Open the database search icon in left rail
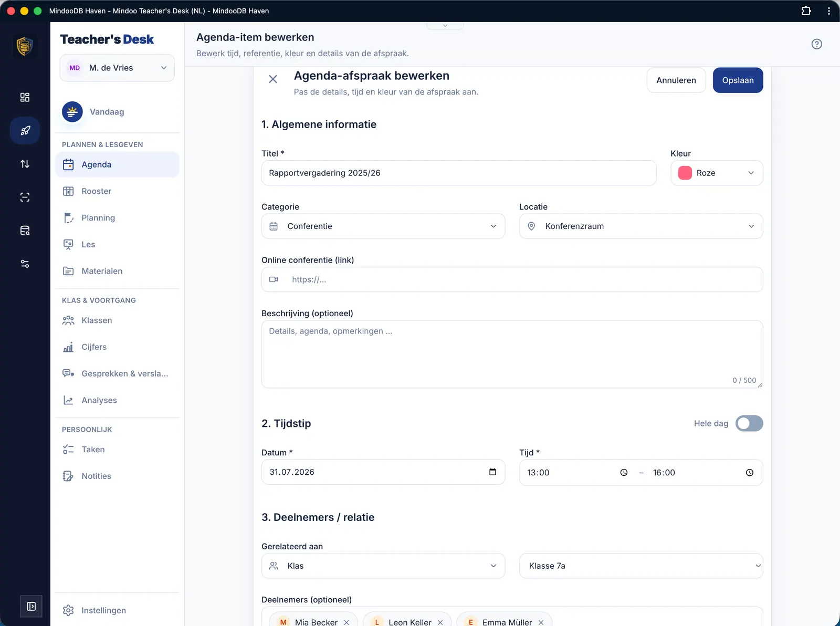This screenshot has height=626, width=840. click(x=25, y=231)
